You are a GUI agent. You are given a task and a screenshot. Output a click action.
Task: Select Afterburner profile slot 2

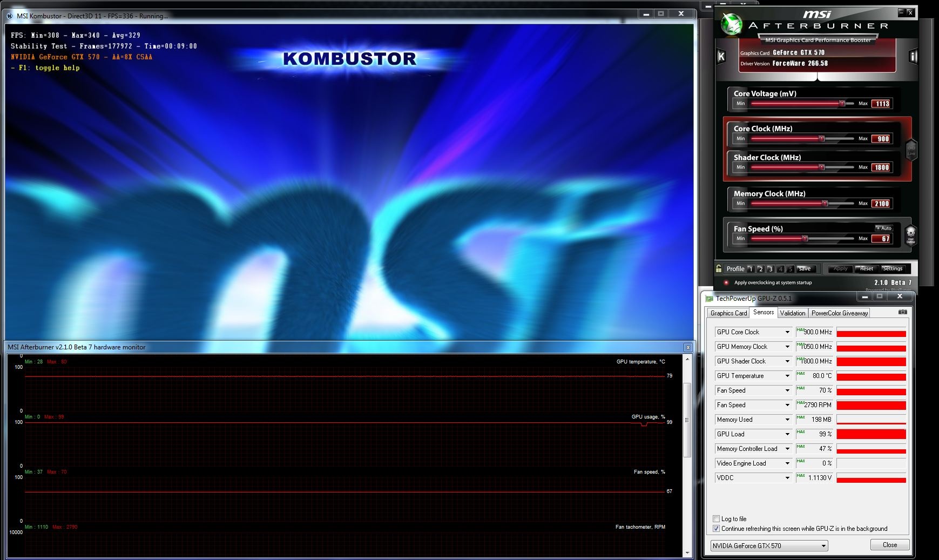pyautogui.click(x=760, y=269)
